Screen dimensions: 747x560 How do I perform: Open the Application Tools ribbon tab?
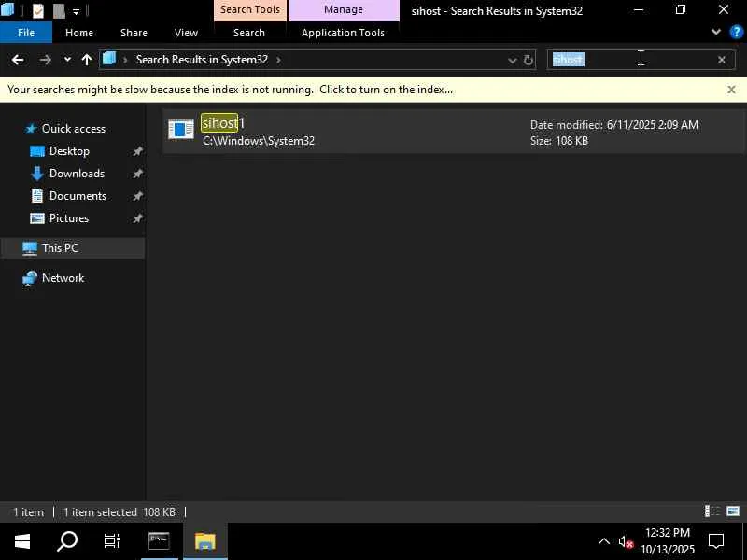tap(343, 33)
